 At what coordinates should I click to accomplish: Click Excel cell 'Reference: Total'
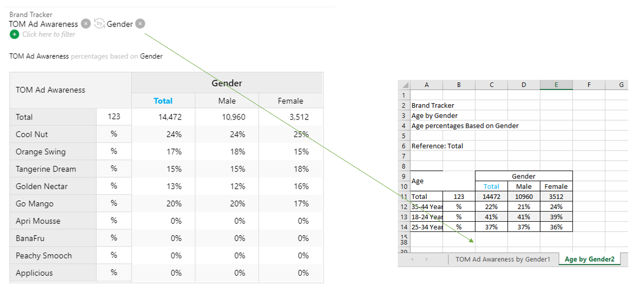[437, 146]
